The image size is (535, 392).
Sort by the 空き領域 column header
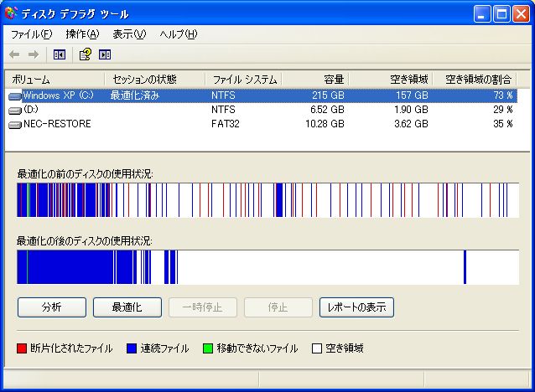pos(391,80)
